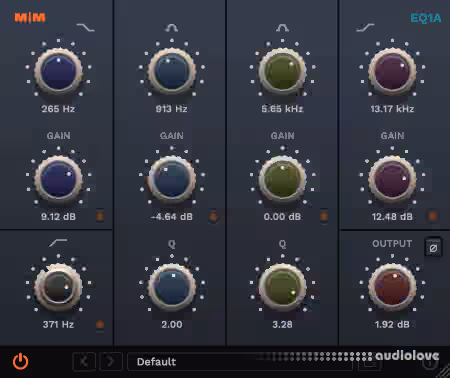Click the Q knob set to 3.28
The image size is (450, 378).
(x=282, y=287)
